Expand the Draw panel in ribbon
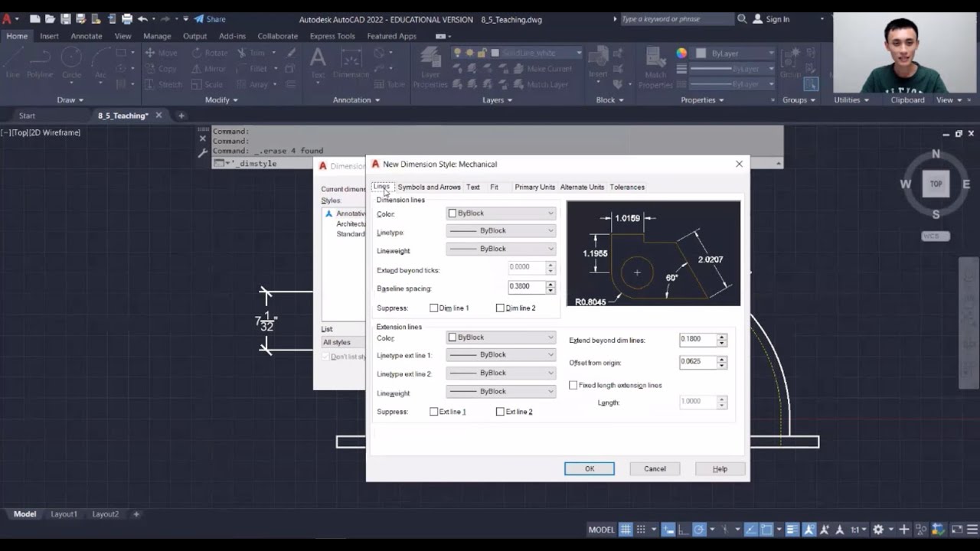 70,99
